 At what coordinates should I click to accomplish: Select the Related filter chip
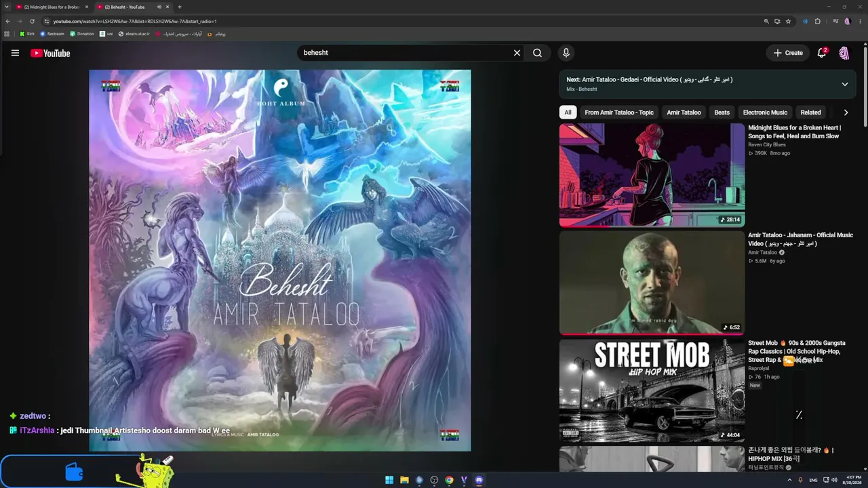click(x=810, y=113)
